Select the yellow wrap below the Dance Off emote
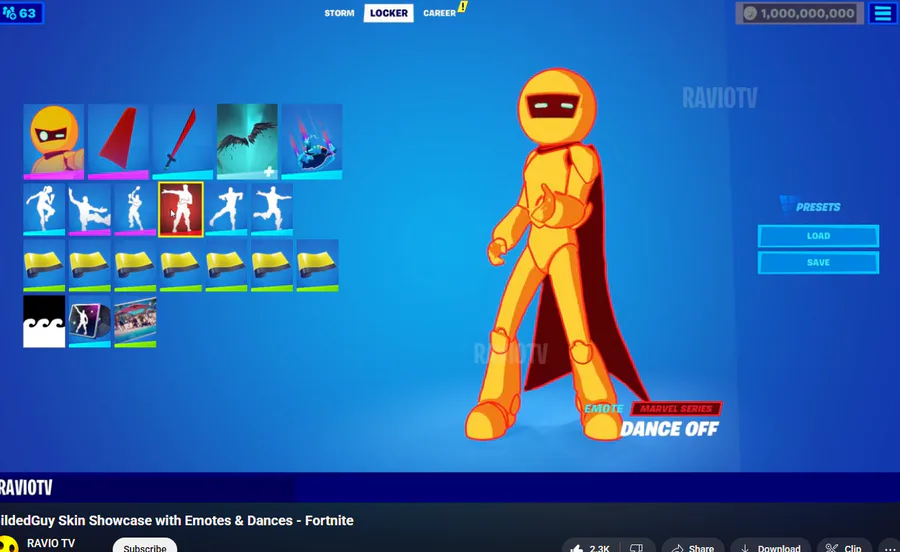 click(181, 266)
